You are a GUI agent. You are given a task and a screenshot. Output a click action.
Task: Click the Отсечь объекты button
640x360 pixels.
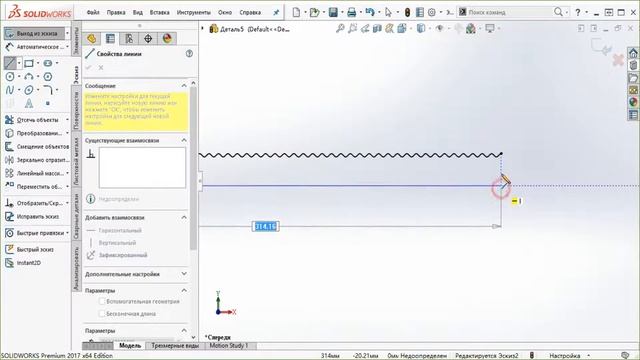(32, 120)
